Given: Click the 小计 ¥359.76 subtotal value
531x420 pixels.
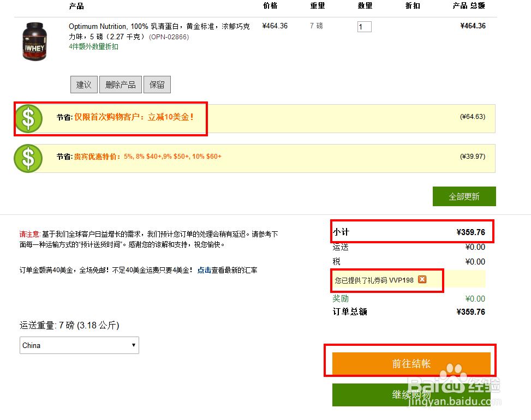Looking at the screenshot, I should [x=471, y=232].
